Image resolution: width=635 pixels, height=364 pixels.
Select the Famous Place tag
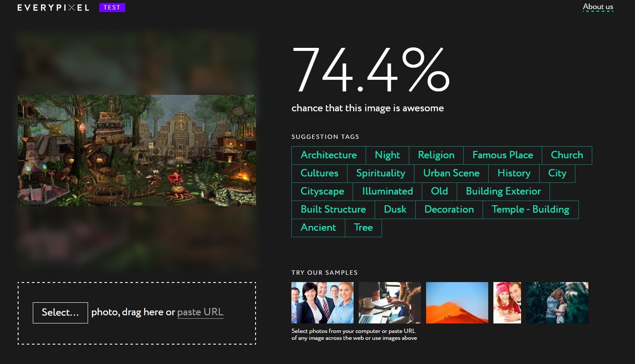click(x=502, y=155)
